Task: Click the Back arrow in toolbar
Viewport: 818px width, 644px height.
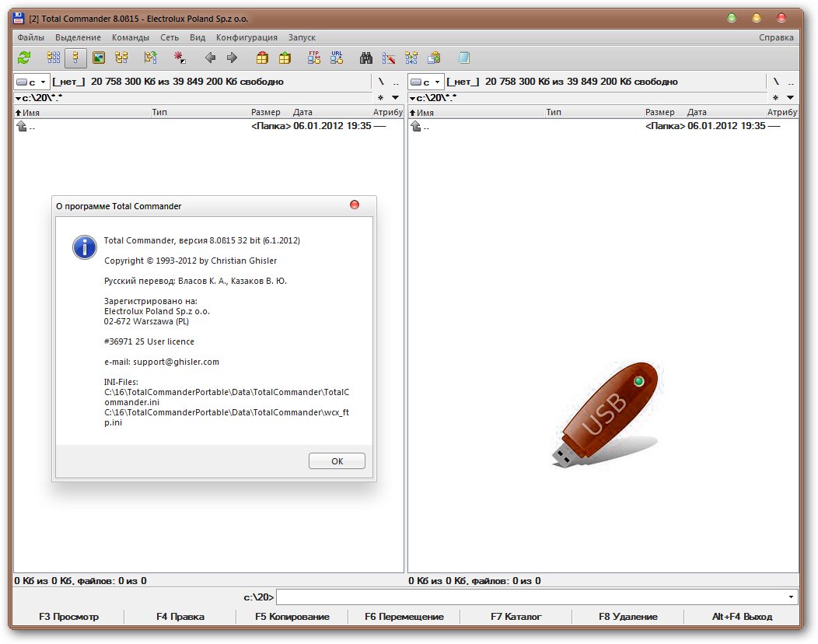Action: point(210,58)
